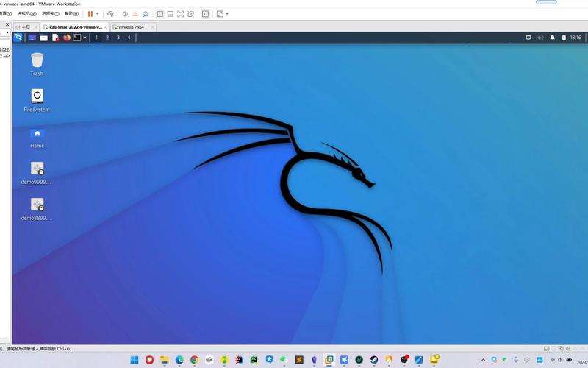Screen dimensions: 588x368
Task: Toggle the muted volume icon in Kali panel
Action: click(x=541, y=38)
